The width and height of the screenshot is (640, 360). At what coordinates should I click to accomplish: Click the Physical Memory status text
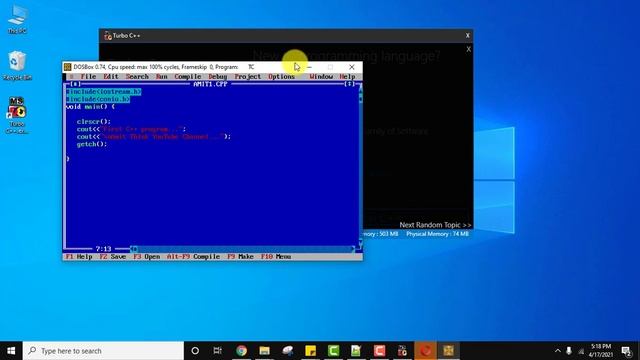coord(438,234)
